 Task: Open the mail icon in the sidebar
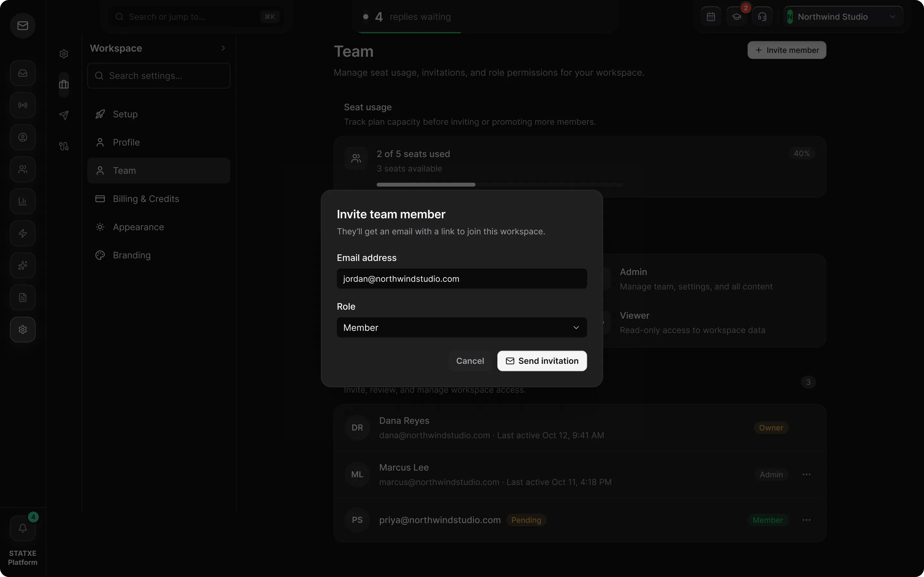(x=22, y=26)
